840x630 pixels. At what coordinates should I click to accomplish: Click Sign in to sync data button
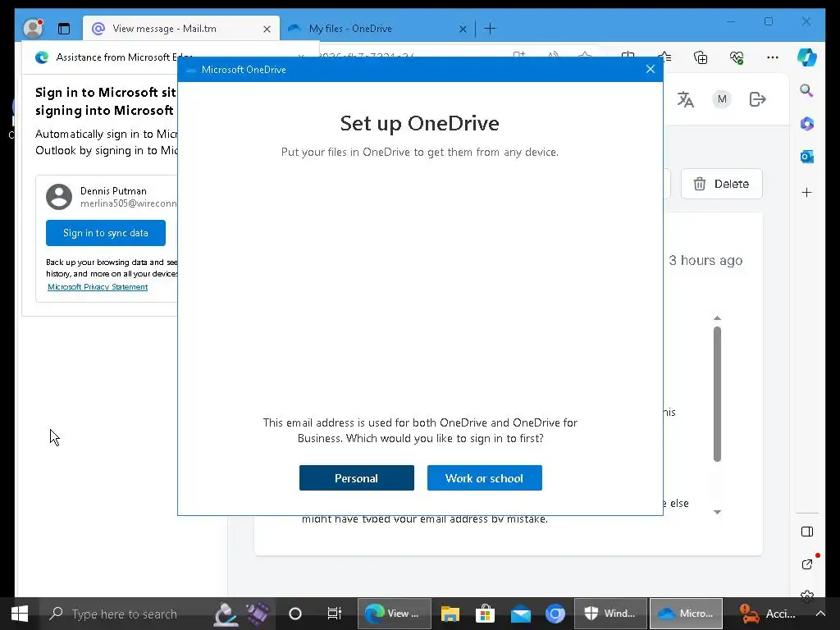pyautogui.click(x=106, y=233)
